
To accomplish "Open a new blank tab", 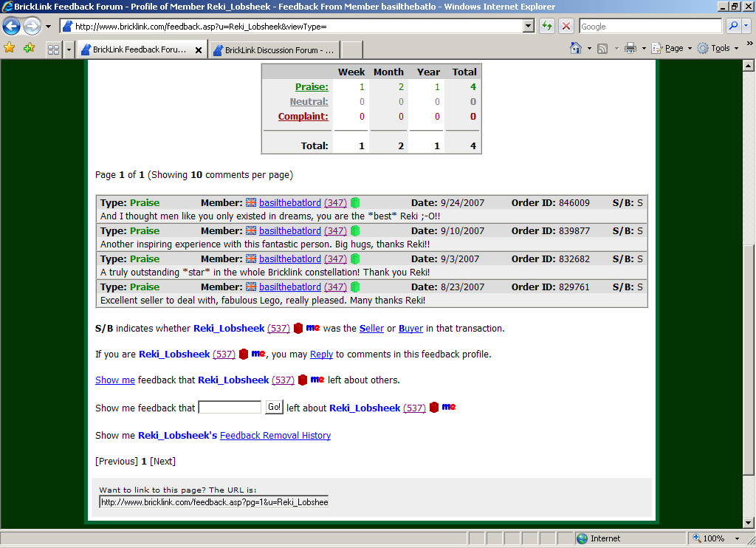I will 352,50.
